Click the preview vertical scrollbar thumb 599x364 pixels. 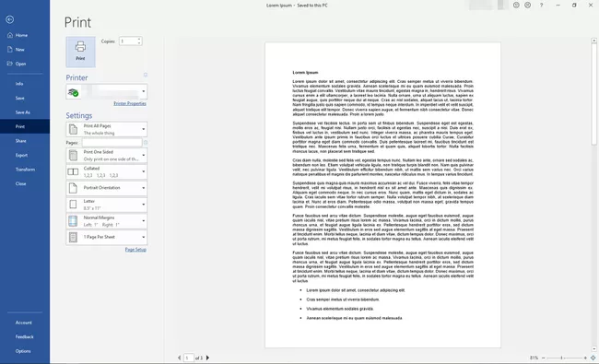(x=594, y=94)
